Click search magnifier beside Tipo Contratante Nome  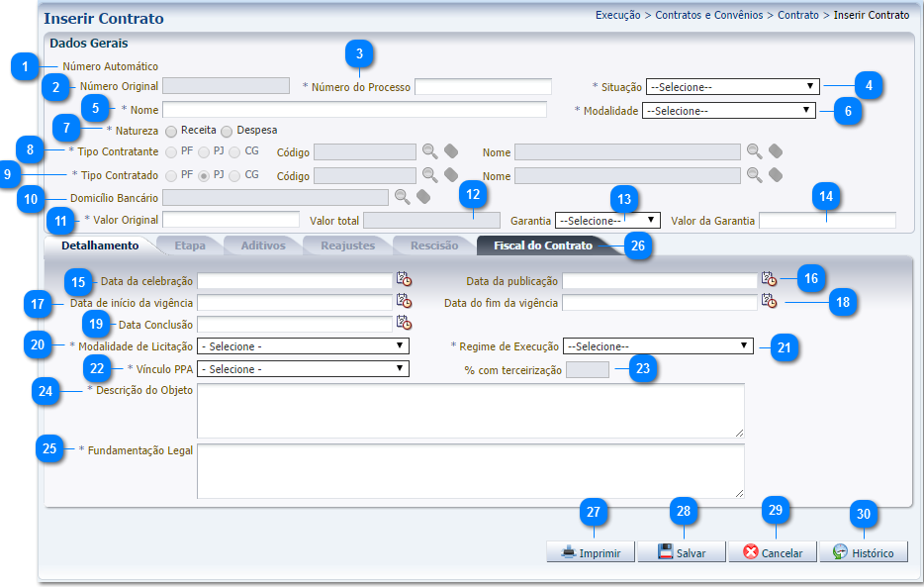pyautogui.click(x=754, y=151)
